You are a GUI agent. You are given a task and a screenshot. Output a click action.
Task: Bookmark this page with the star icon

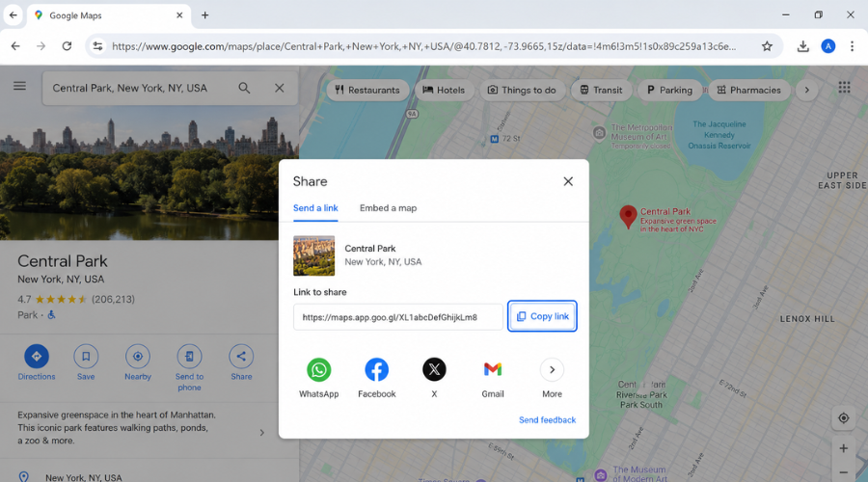767,46
